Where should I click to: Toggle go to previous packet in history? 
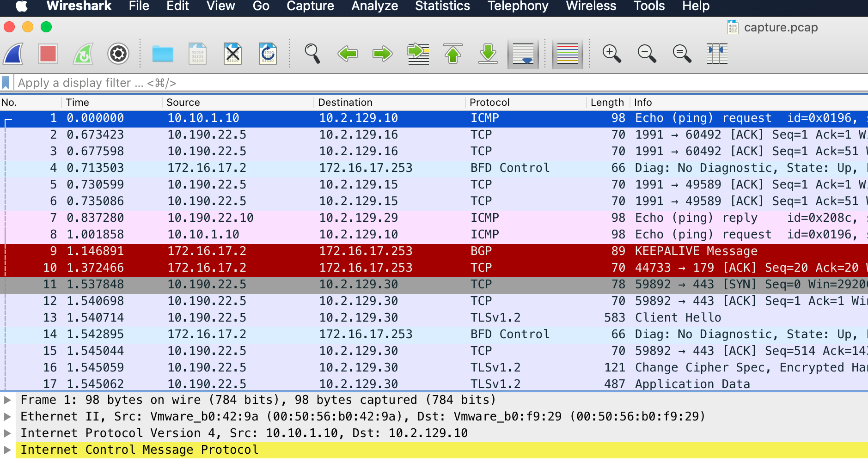click(347, 54)
